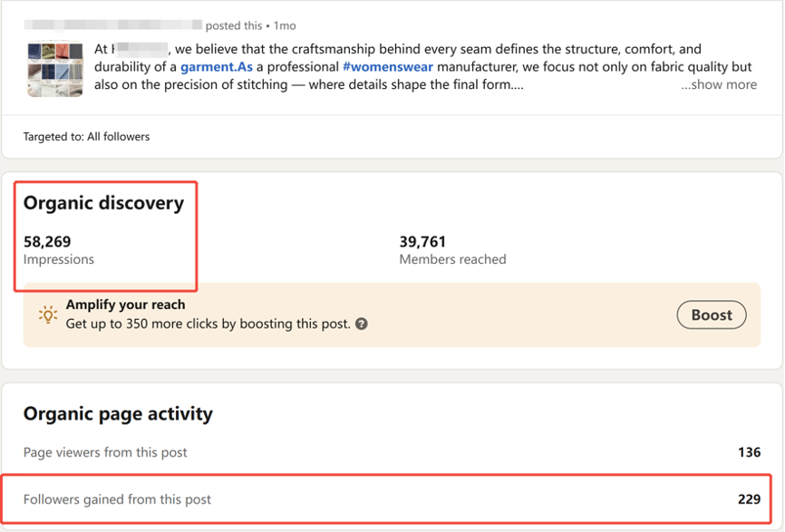Click the Members reached label

point(452,259)
